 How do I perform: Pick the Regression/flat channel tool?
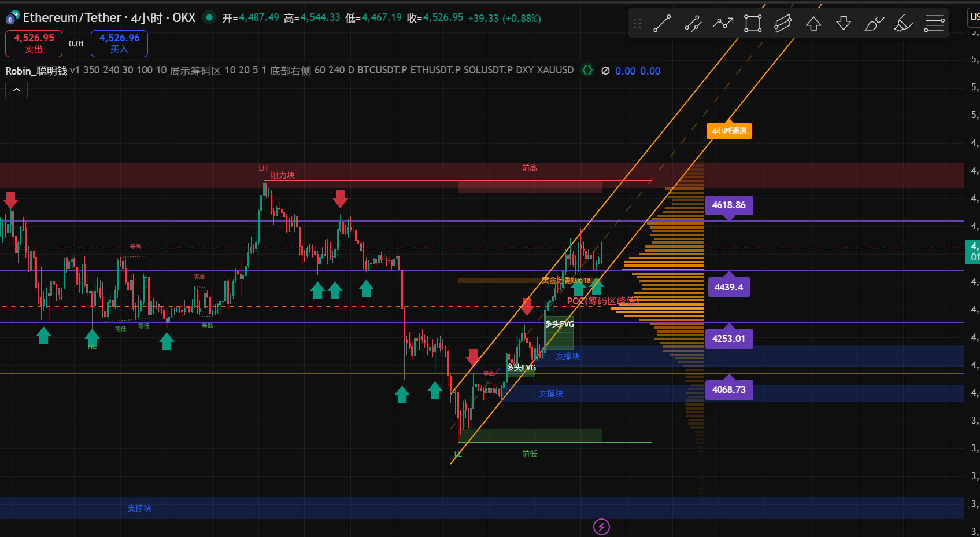click(x=783, y=24)
